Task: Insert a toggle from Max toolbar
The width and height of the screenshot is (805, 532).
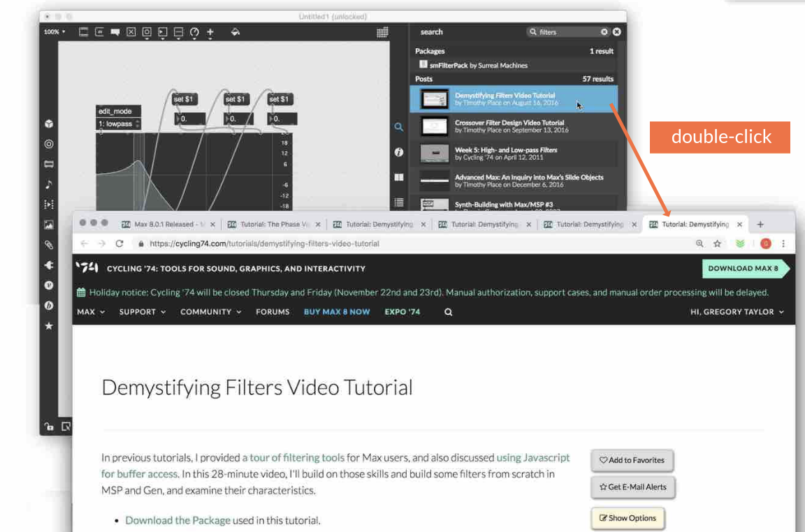Action: tap(131, 32)
